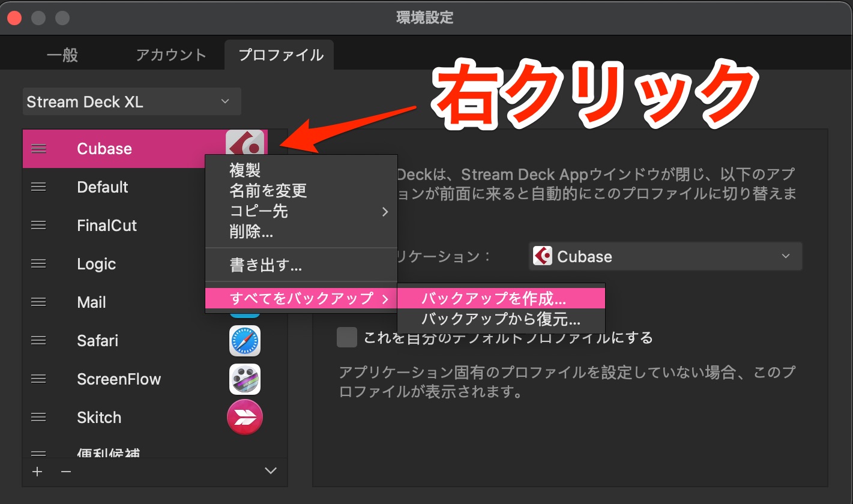
Task: Open the application selector showing Cubase
Action: pos(665,256)
